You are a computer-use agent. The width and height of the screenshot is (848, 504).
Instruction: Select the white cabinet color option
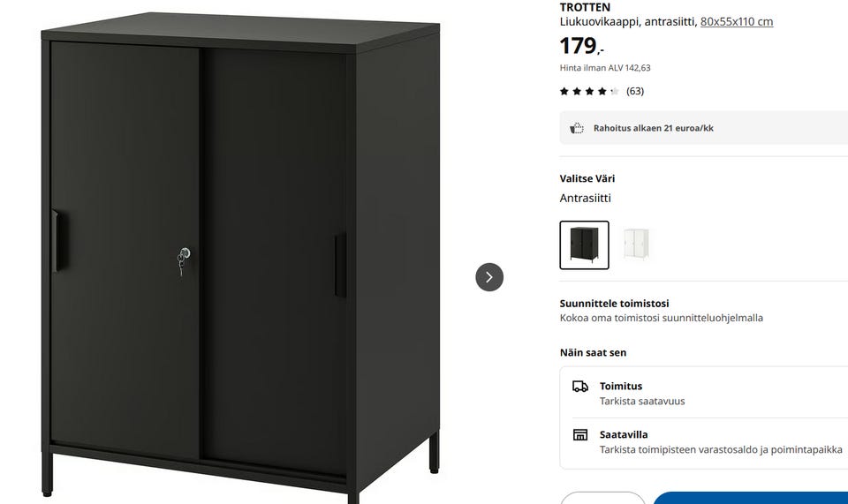point(635,244)
